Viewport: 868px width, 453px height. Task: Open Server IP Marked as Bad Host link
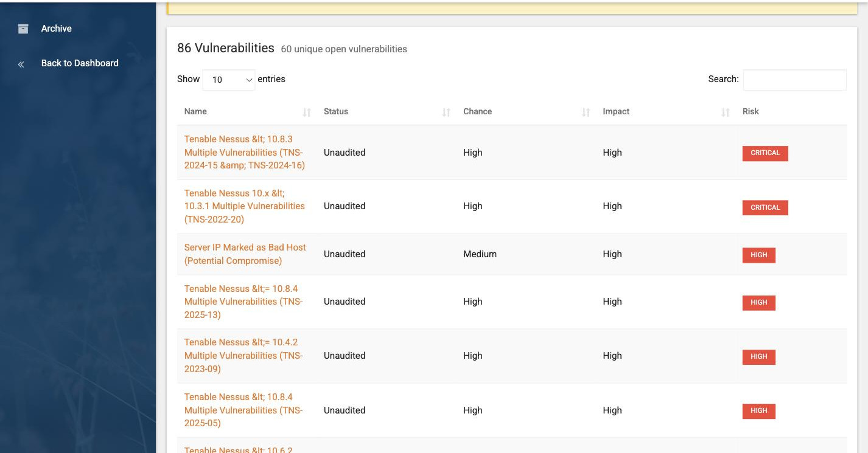pyautogui.click(x=245, y=254)
